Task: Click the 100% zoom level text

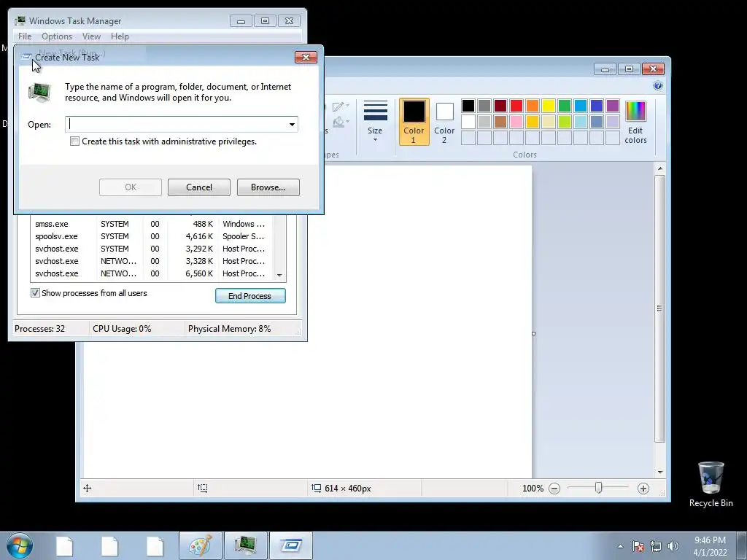Action: (533, 489)
